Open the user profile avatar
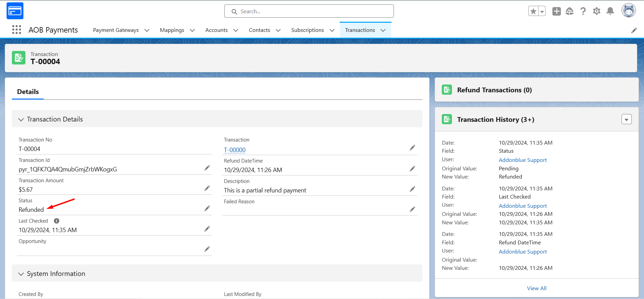 click(x=628, y=11)
